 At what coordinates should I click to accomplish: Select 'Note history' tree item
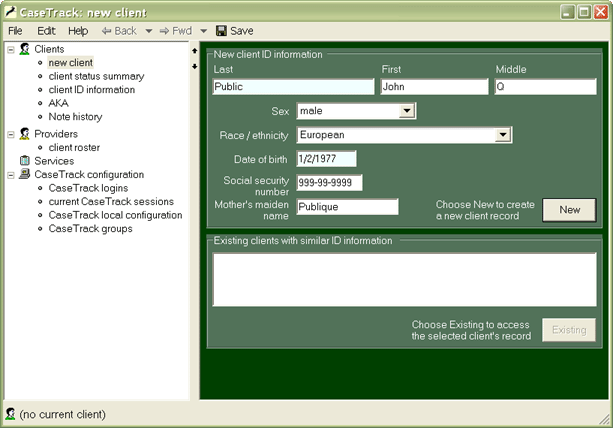(75, 116)
